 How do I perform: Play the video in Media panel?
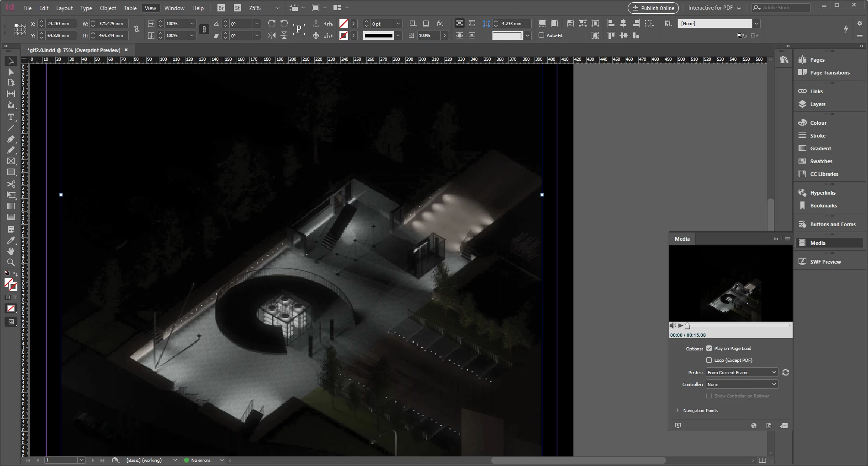pyautogui.click(x=681, y=325)
